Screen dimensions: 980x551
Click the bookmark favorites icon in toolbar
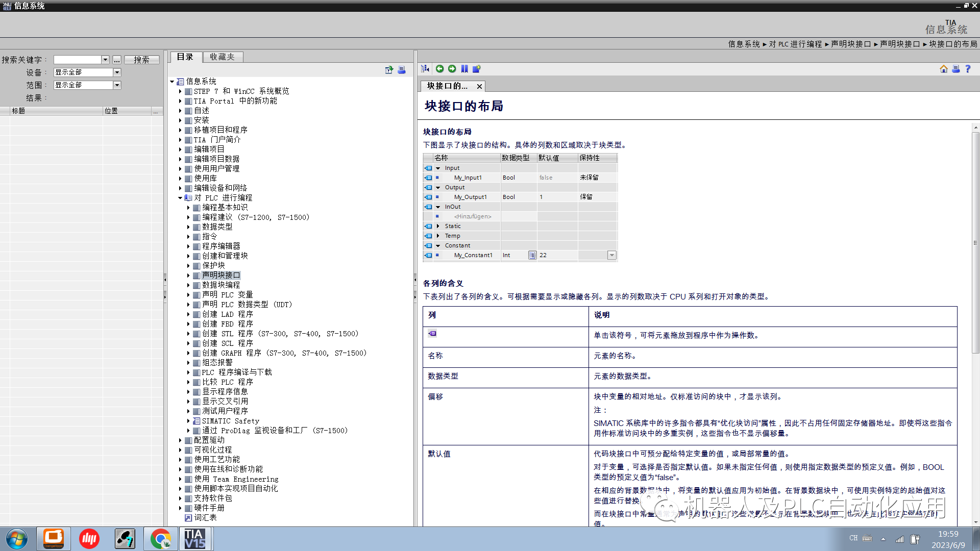pyautogui.click(x=464, y=69)
